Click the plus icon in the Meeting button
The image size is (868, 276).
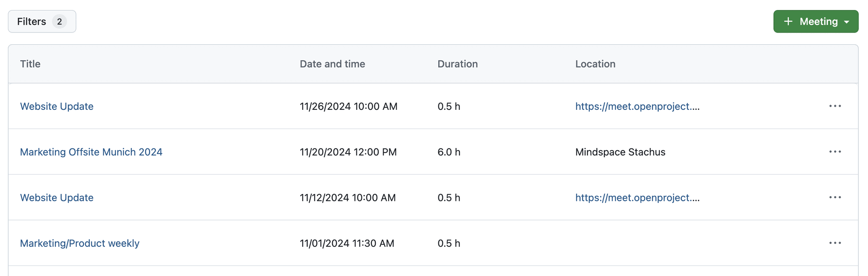pos(788,21)
